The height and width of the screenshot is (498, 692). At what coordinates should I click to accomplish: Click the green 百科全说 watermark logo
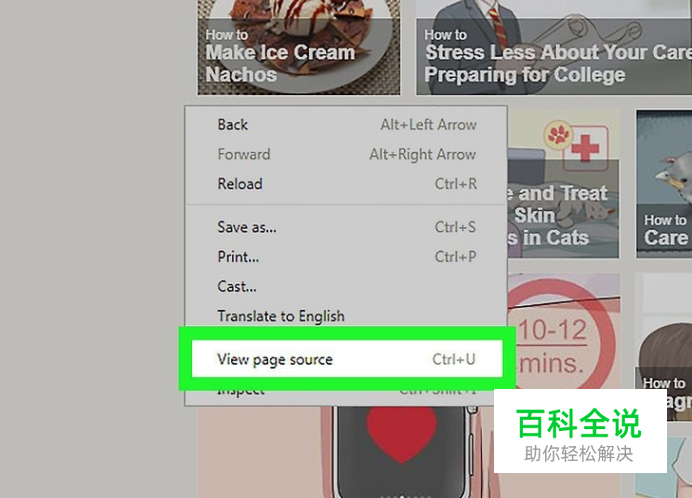[x=579, y=431]
